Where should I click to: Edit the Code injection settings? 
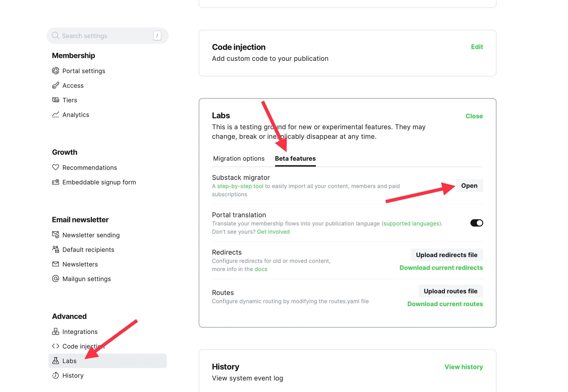pyautogui.click(x=476, y=47)
